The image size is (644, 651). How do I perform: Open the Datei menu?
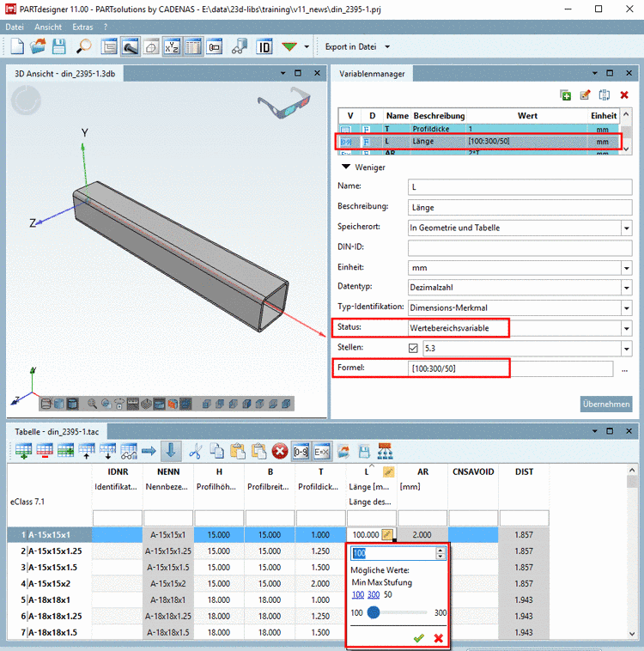[x=15, y=27]
